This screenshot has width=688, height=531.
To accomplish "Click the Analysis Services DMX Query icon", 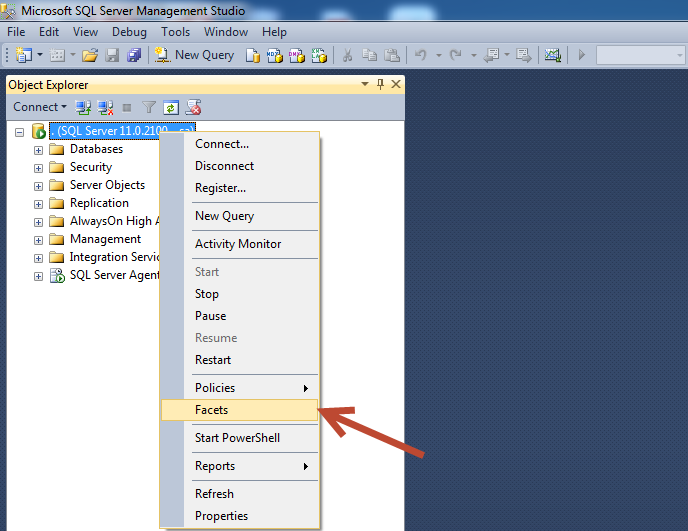I will point(297,55).
